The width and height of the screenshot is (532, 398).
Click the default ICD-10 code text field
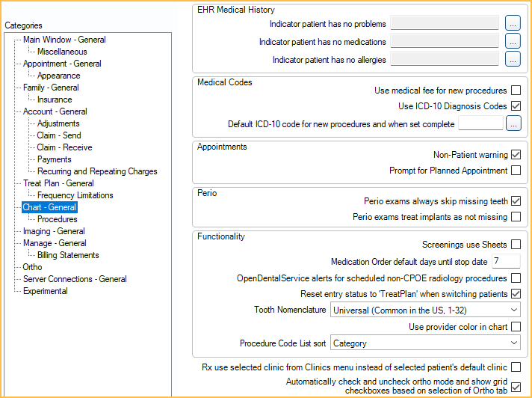[x=480, y=123]
